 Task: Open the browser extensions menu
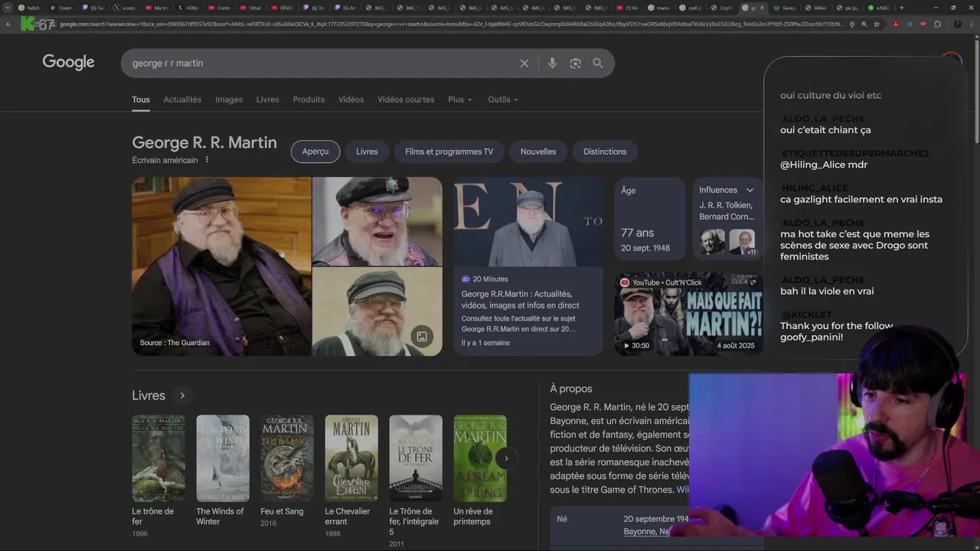tap(938, 24)
